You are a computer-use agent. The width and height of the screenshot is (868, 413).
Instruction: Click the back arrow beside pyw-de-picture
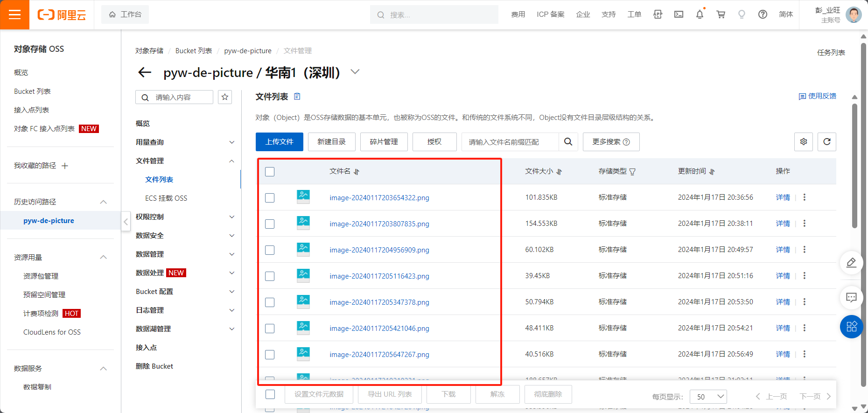click(145, 72)
